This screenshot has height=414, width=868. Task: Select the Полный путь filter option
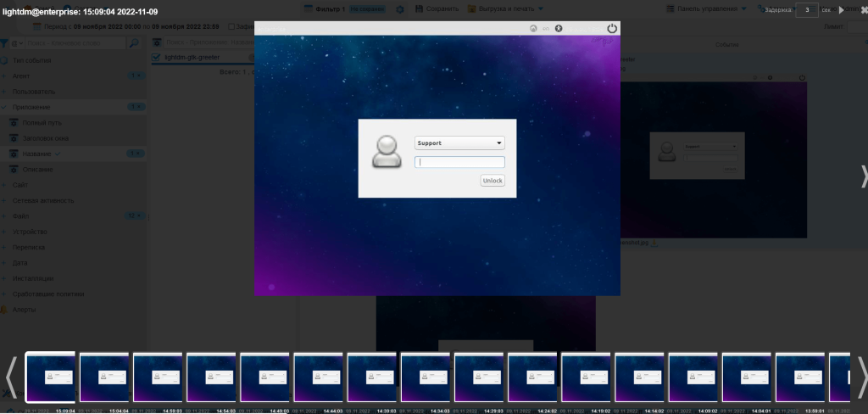(42, 122)
